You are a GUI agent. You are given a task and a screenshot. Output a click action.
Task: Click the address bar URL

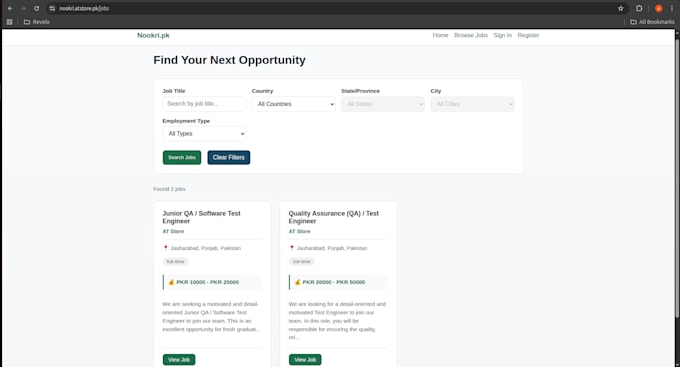tap(84, 8)
